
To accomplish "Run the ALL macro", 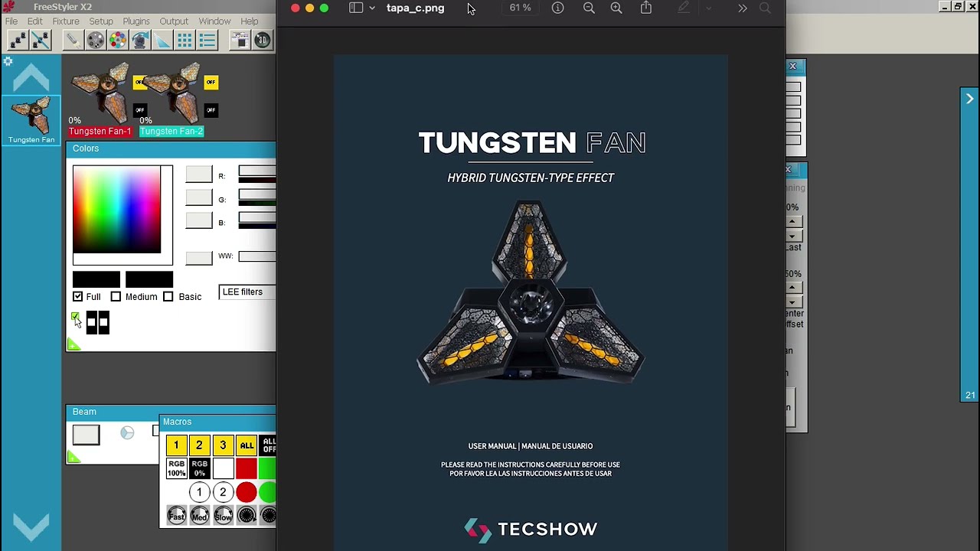I will pyautogui.click(x=247, y=445).
